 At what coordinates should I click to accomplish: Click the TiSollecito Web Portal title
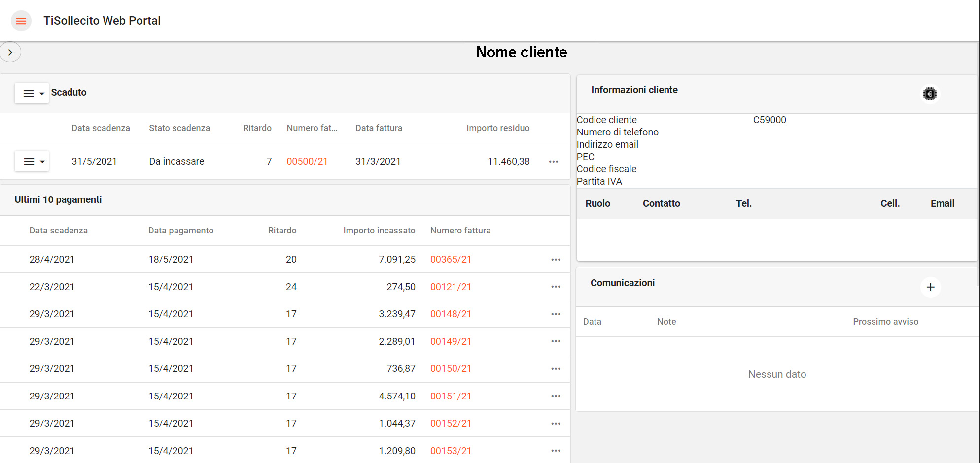[102, 21]
